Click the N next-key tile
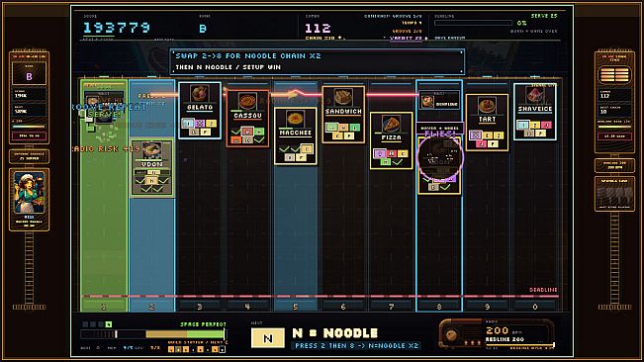Image resolution: width=644 pixels, height=362 pixels. [x=267, y=338]
